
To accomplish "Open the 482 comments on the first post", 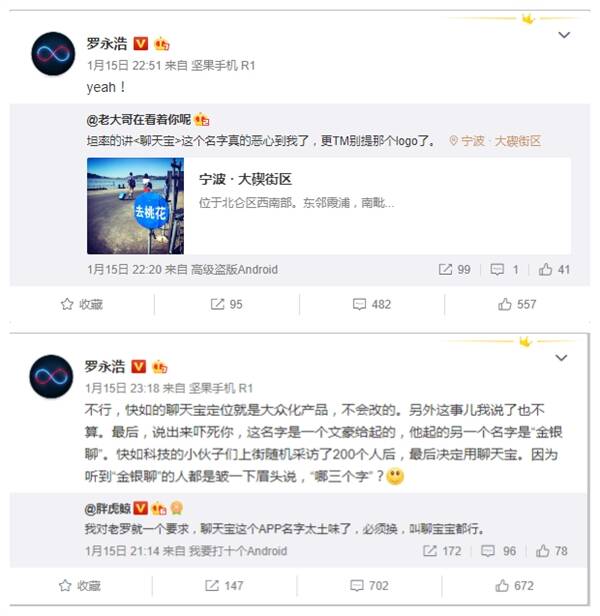I will click(372, 304).
